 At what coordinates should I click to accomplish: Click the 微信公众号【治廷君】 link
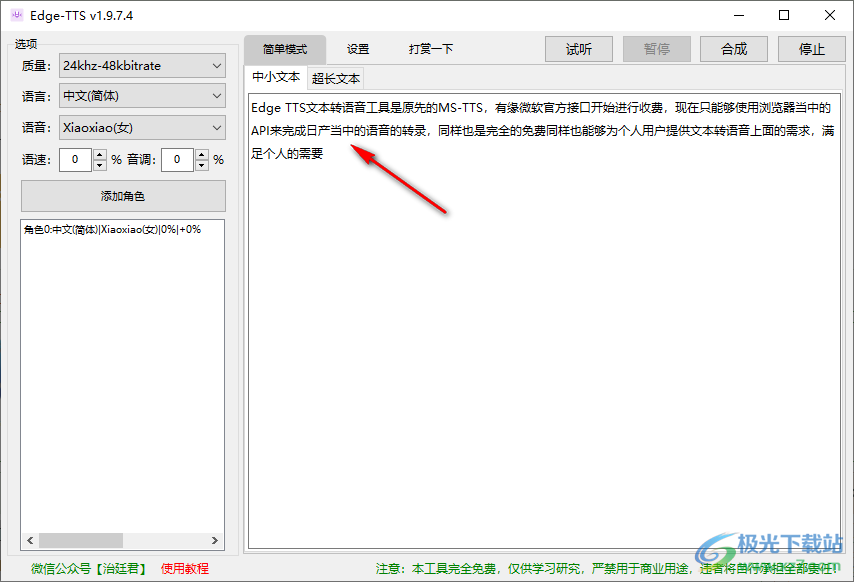[89, 569]
